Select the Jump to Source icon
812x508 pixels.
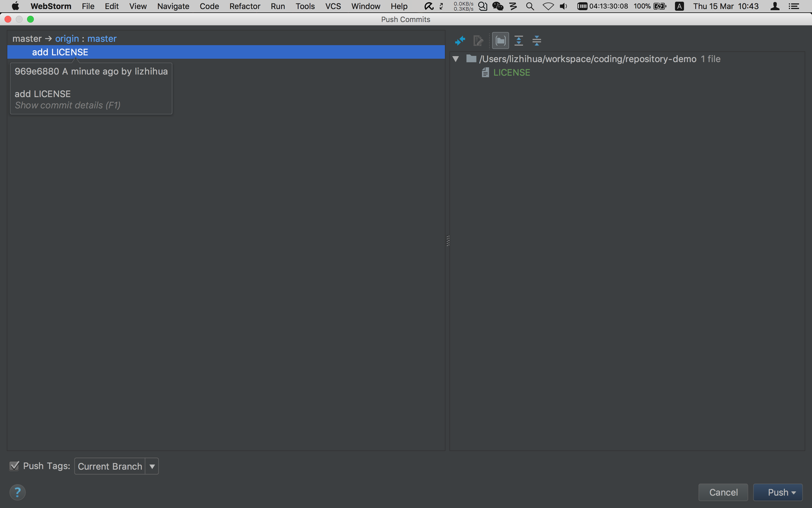pyautogui.click(x=479, y=40)
